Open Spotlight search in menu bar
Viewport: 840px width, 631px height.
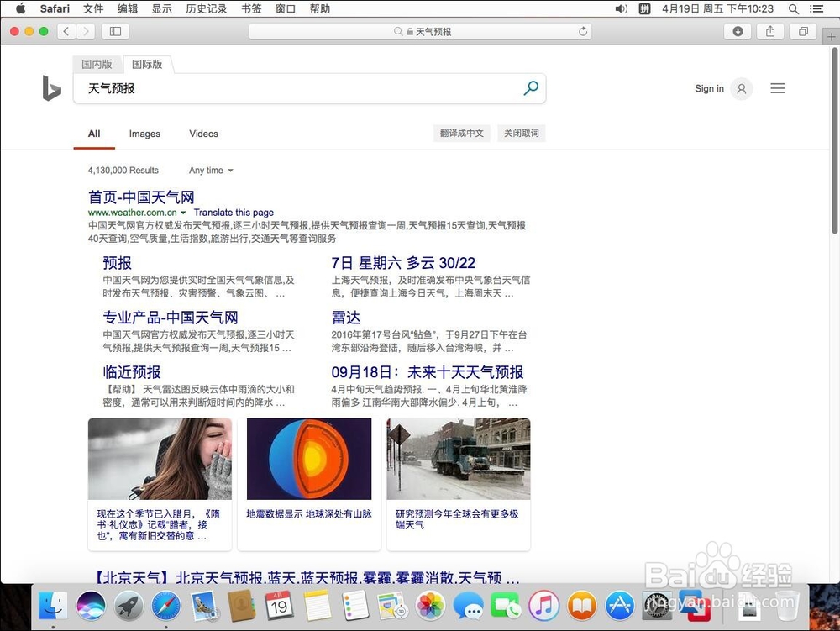(x=794, y=8)
